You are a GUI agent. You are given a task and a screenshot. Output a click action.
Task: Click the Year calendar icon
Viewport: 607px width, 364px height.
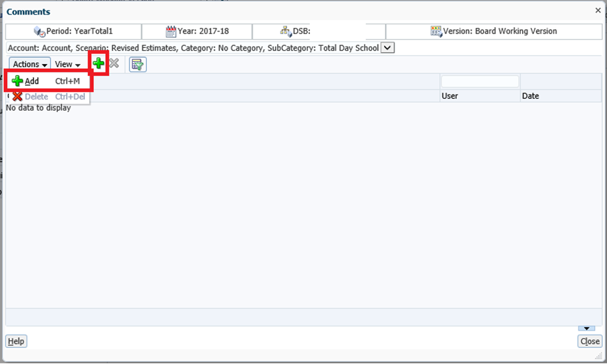(171, 31)
